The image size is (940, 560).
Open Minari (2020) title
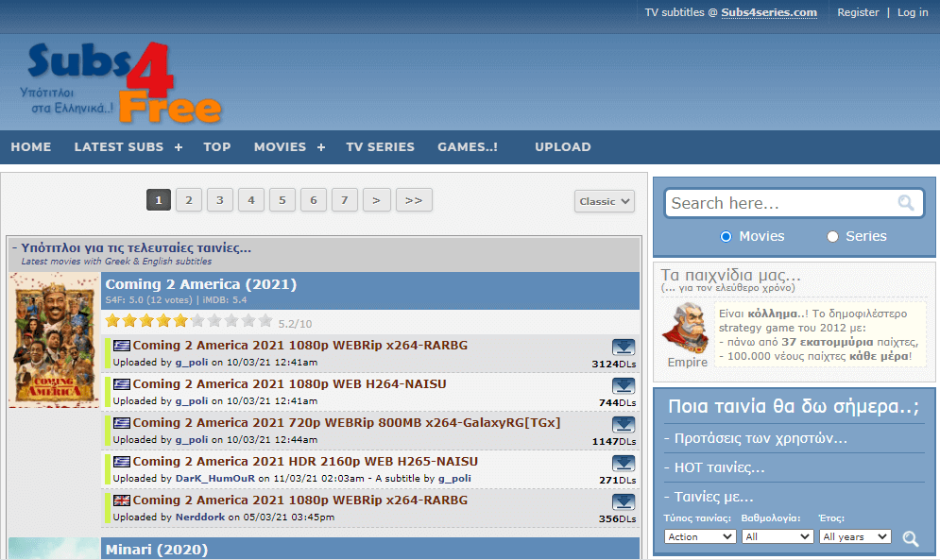click(x=157, y=550)
